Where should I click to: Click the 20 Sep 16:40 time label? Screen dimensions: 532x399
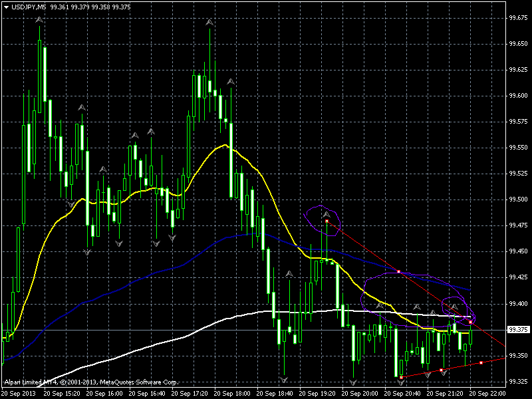(147, 394)
